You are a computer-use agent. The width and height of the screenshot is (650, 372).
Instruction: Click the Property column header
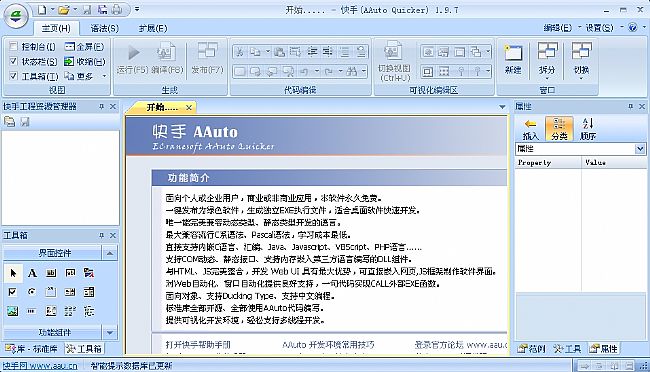(x=548, y=163)
